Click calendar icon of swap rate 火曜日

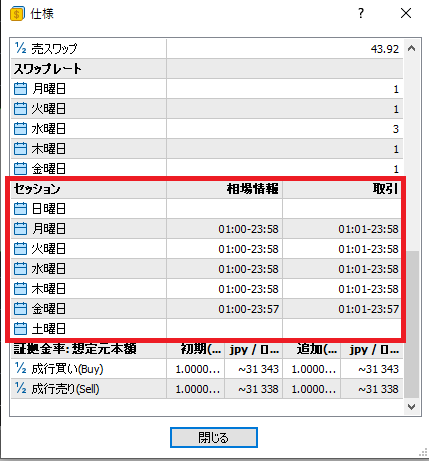click(x=20, y=109)
